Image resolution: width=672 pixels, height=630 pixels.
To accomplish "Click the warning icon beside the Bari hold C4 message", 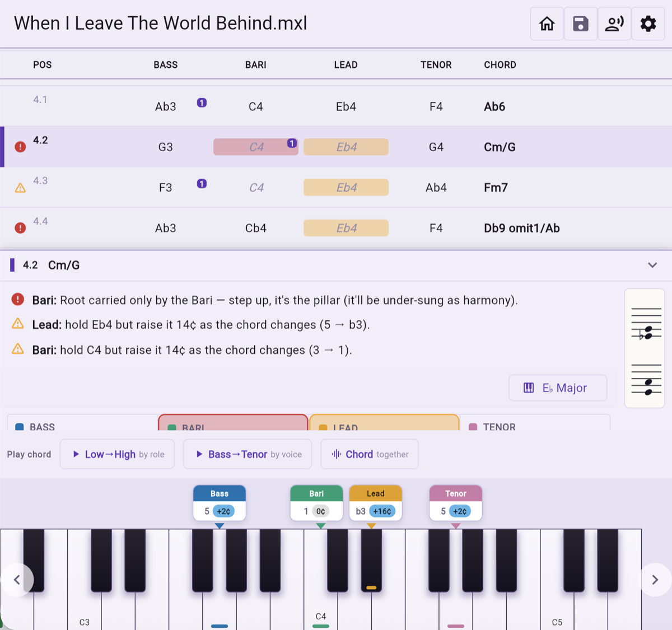I will pyautogui.click(x=18, y=349).
